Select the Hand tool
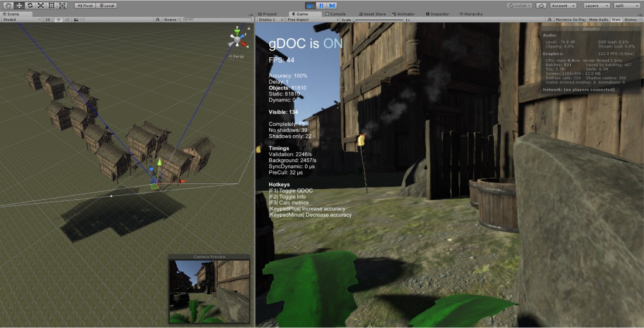The width and height of the screenshot is (644, 328). (x=8, y=5)
